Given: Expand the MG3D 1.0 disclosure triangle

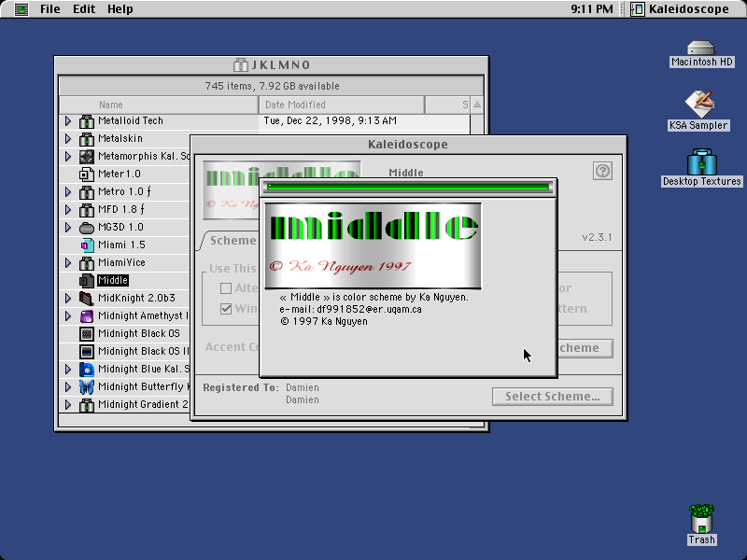Looking at the screenshot, I should point(67,227).
